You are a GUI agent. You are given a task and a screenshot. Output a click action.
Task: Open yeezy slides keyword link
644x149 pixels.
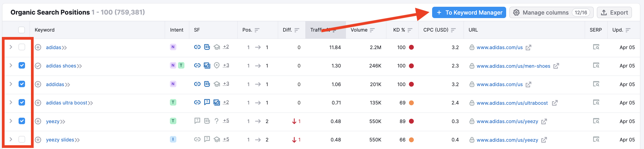pos(60,140)
